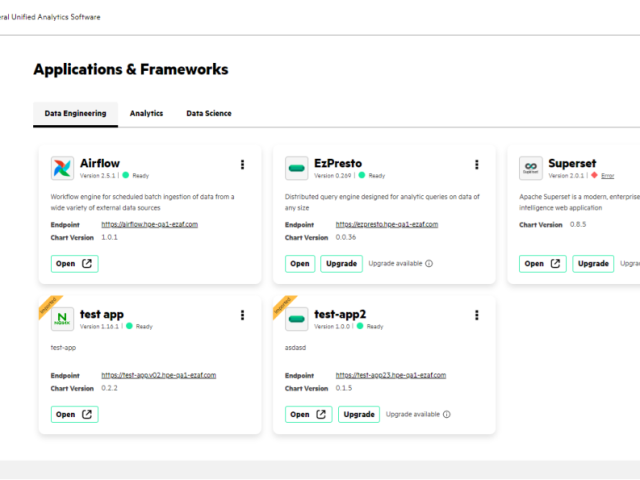Click the Superset card title
This screenshot has height=480, width=640.
(572, 163)
